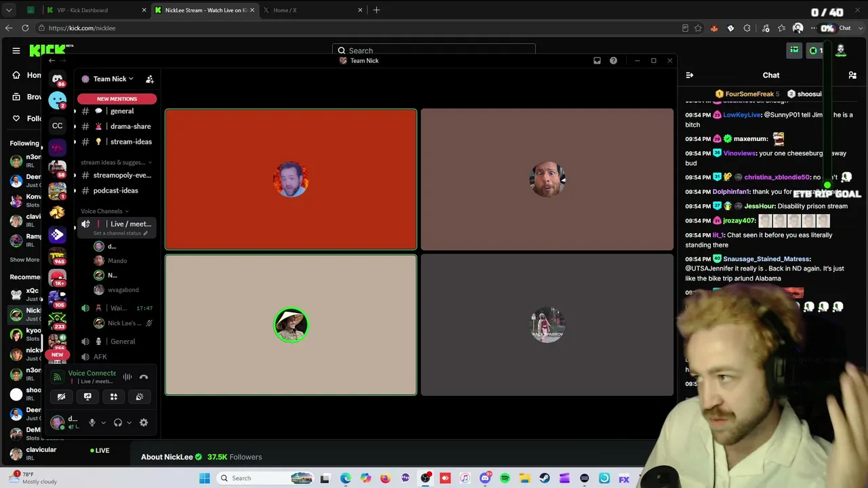Open Discord help question mark icon
868x488 pixels.
click(613, 60)
